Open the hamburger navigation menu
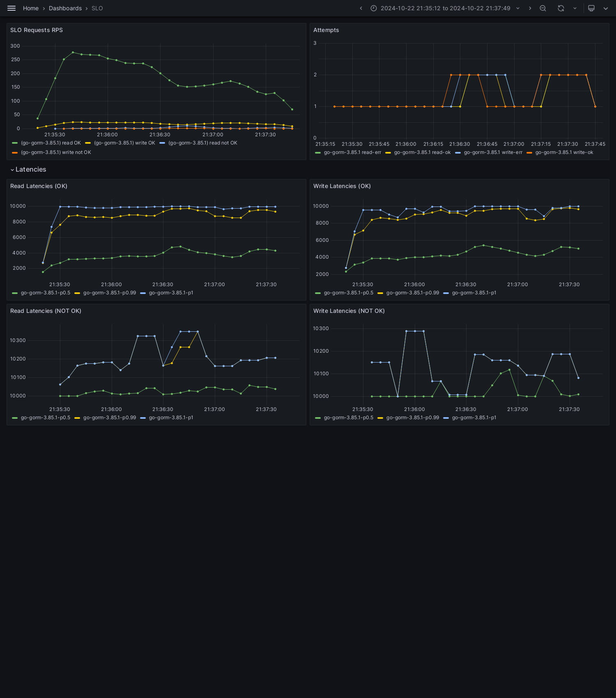Image resolution: width=616 pixels, height=698 pixels. pos(11,8)
